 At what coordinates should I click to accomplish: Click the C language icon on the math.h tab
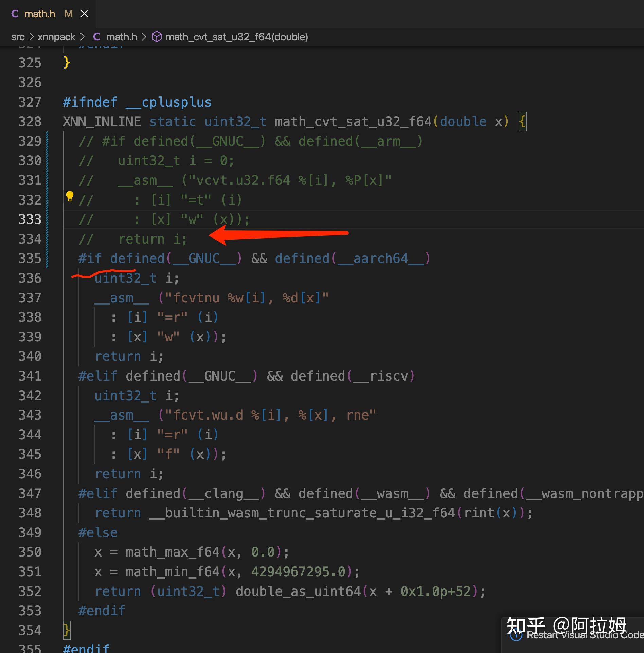[15, 14]
